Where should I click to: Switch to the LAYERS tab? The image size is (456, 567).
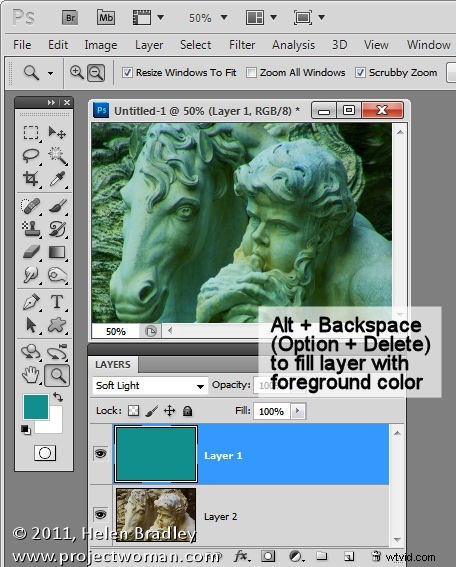click(x=113, y=364)
